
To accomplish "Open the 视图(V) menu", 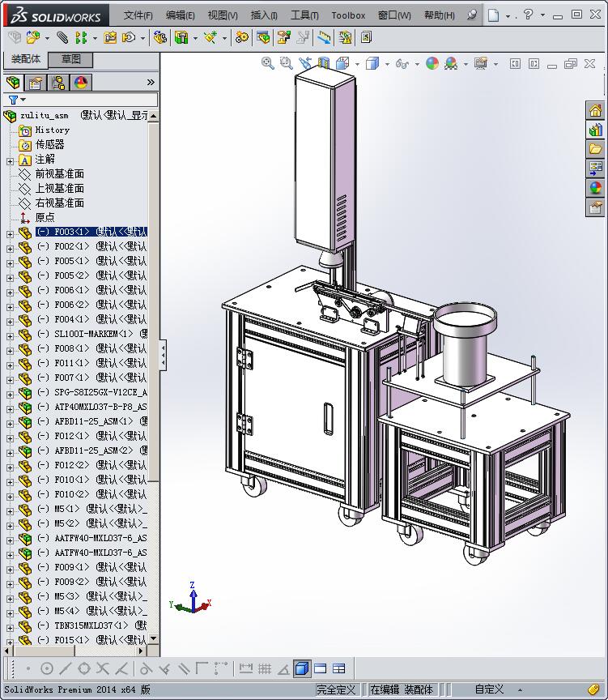I will coord(223,15).
